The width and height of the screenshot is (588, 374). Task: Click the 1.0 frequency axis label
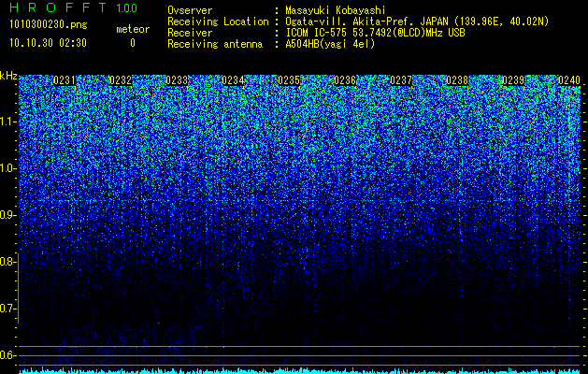(x=7, y=168)
